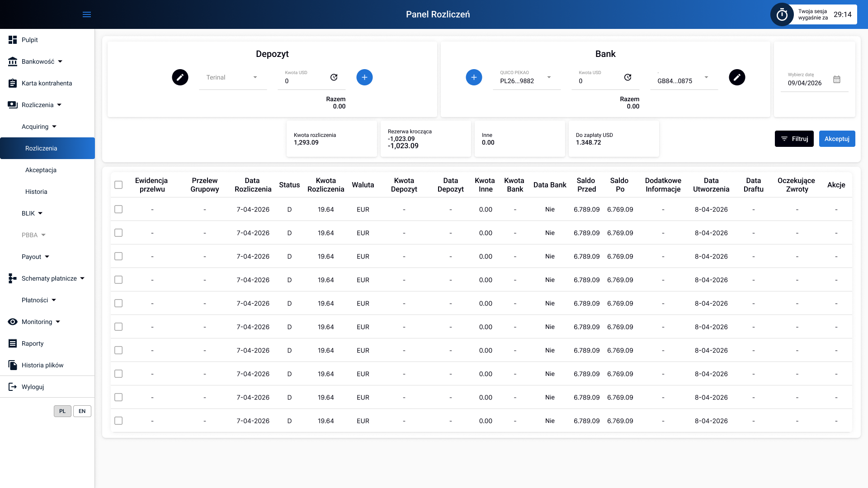Screen dimensions: 868x488
Task: Toggle the select-all checkbox in table header
Action: pos(118,185)
